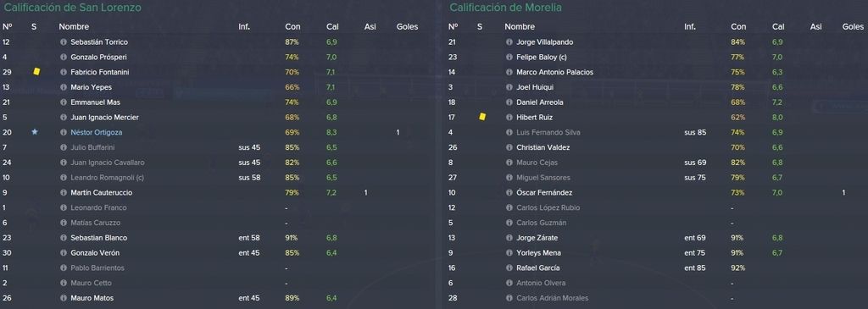Click star icon on Néstor Ortigoza row
Viewport: 868px width, 309px height.
pyautogui.click(x=34, y=132)
